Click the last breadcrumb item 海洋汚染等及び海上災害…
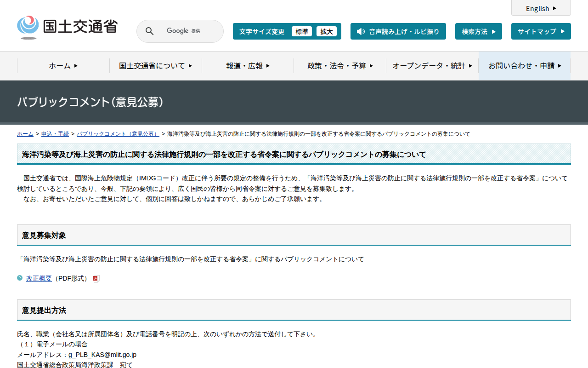This screenshot has width=588, height=368. tap(319, 134)
